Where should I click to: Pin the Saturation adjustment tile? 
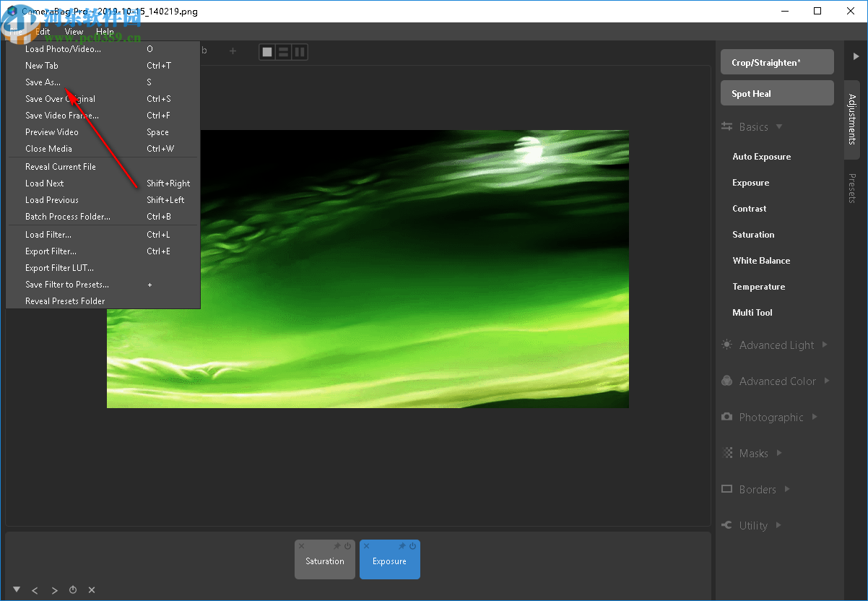(x=337, y=546)
